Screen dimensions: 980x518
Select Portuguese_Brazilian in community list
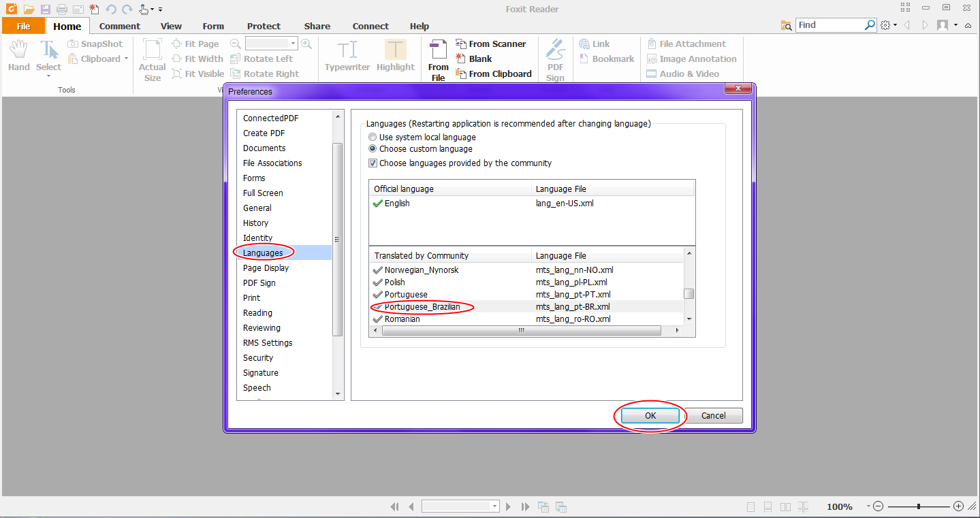[x=526, y=307]
